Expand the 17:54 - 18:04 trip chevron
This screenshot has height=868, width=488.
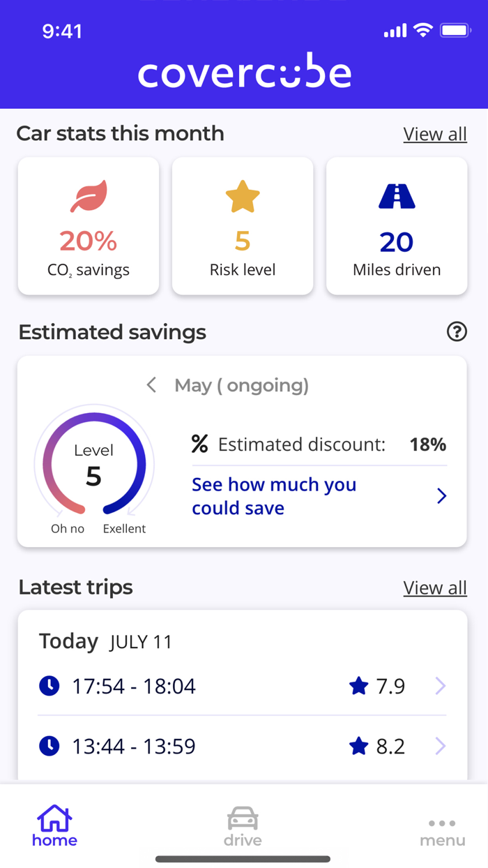point(441,687)
